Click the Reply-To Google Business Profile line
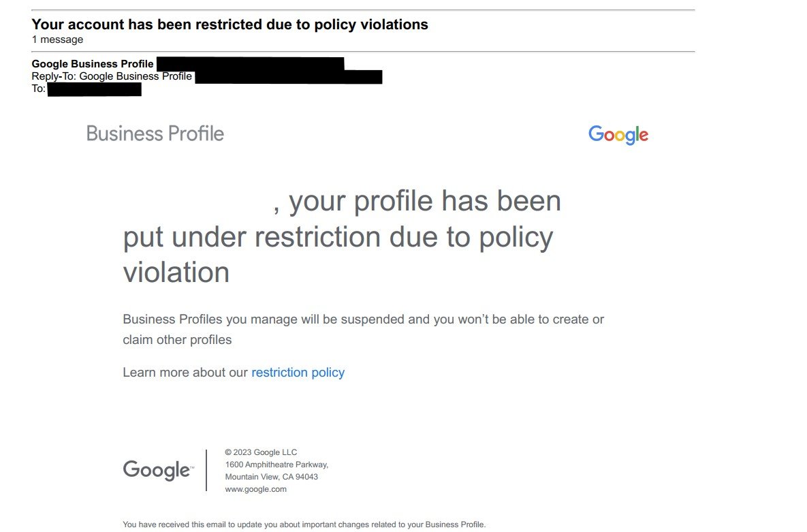The height and width of the screenshot is (532, 807). click(112, 76)
